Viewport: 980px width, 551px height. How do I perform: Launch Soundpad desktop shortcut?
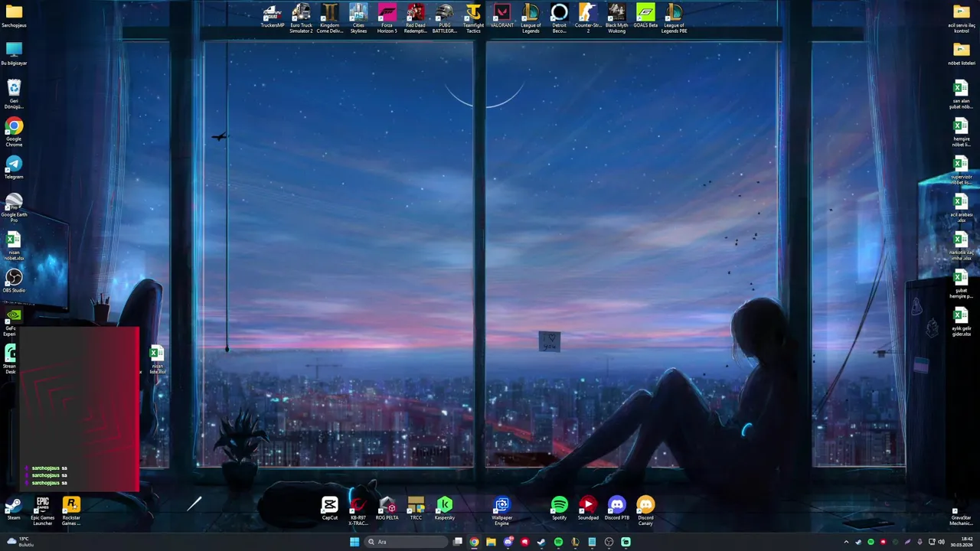pos(588,509)
